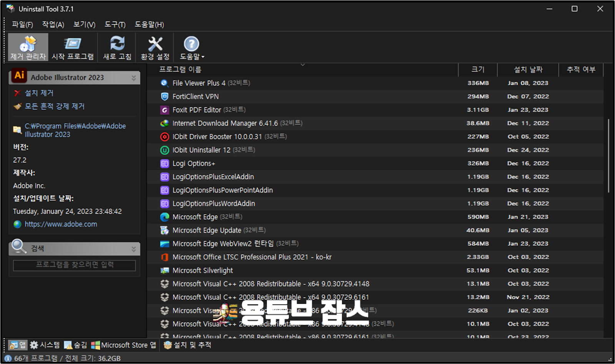Open the Uninstaller (제거 관리자) toolbar icon
The image size is (615, 364).
pyautogui.click(x=28, y=47)
